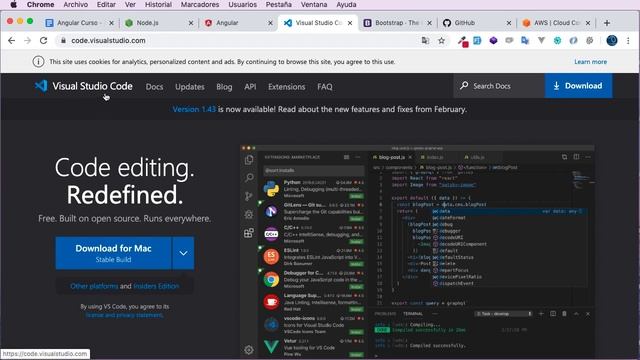Image resolution: width=640 pixels, height=360 pixels.
Task: Open the Historial menu
Action: pos(158,4)
